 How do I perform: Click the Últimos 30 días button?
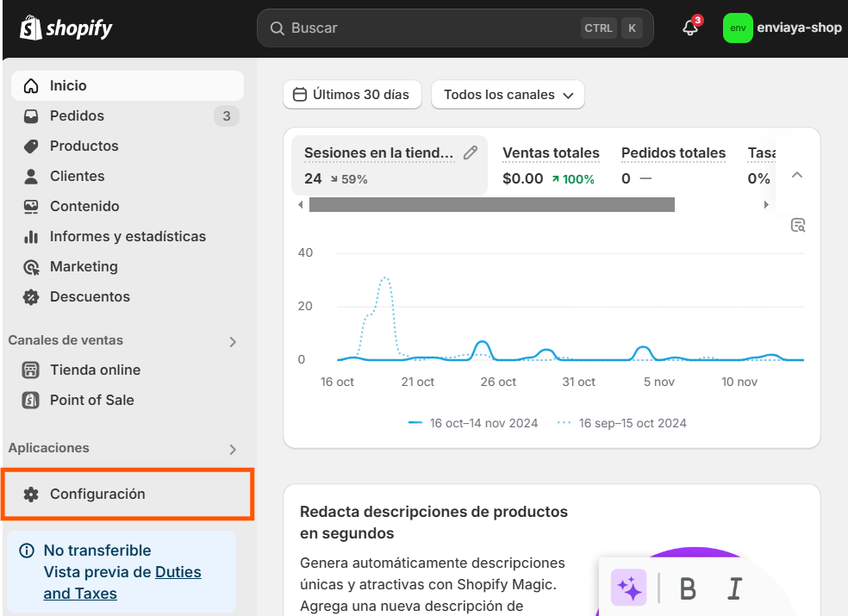(x=352, y=95)
